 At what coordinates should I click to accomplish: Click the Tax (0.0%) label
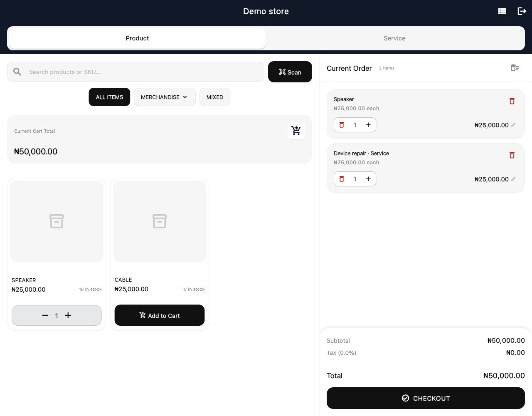pos(342,353)
